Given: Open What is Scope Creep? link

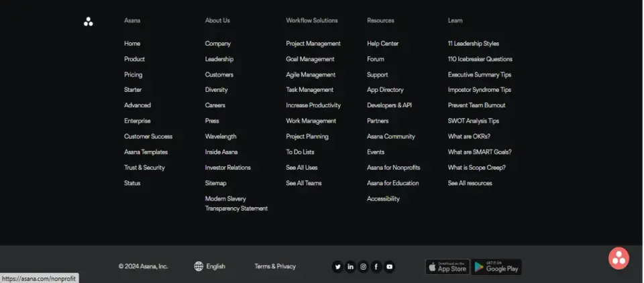Looking at the screenshot, I should coord(477,168).
